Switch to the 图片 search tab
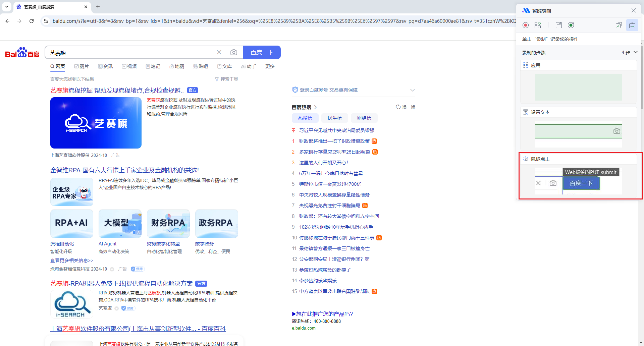 pyautogui.click(x=82, y=66)
